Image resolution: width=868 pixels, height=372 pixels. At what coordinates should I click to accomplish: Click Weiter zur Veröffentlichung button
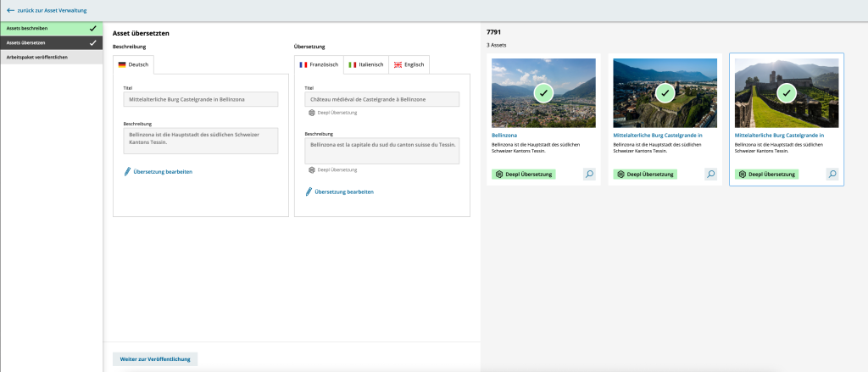coord(155,359)
